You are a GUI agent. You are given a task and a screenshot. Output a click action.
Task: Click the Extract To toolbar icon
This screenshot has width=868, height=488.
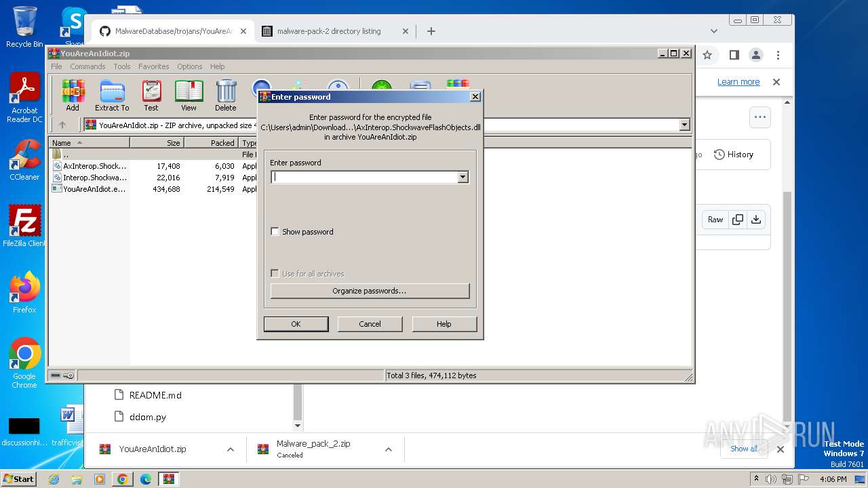coord(112,95)
